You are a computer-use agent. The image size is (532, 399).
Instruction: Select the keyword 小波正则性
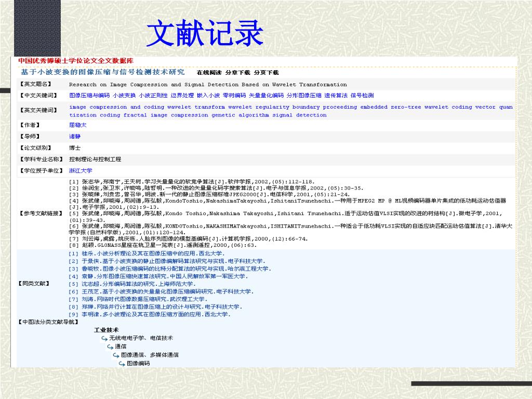tap(153, 96)
